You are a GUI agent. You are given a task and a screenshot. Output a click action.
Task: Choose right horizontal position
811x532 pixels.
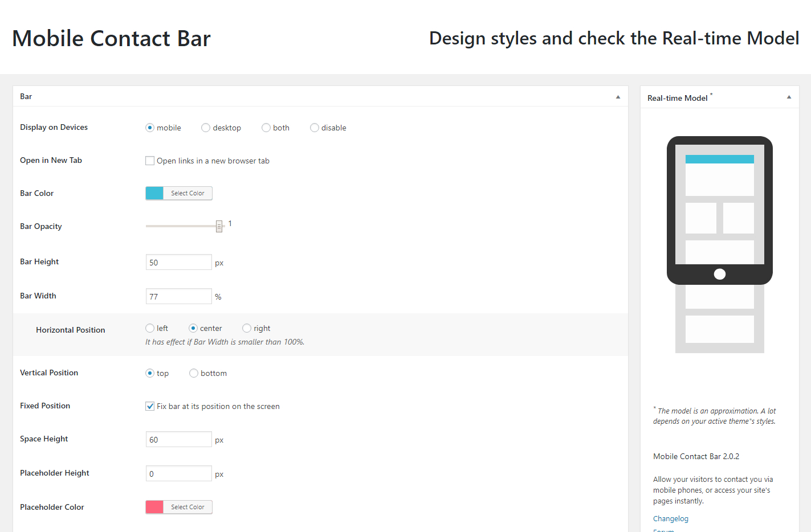coord(247,328)
